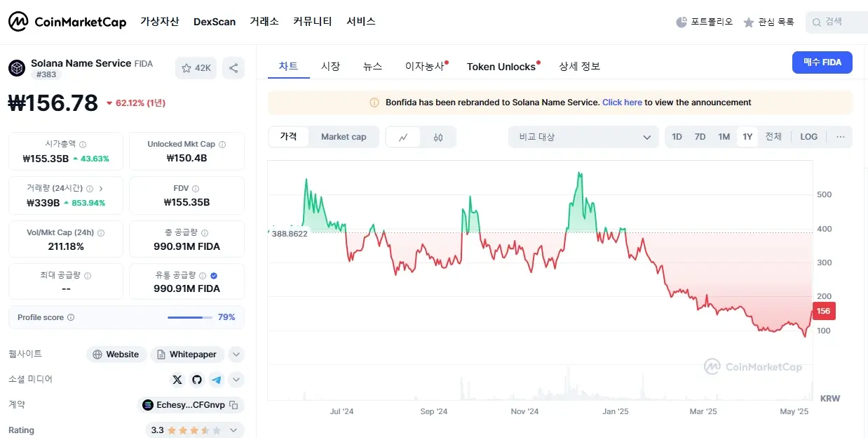Open the 거래소 menu
Viewport: 868px width, 438px height.
coord(264,22)
